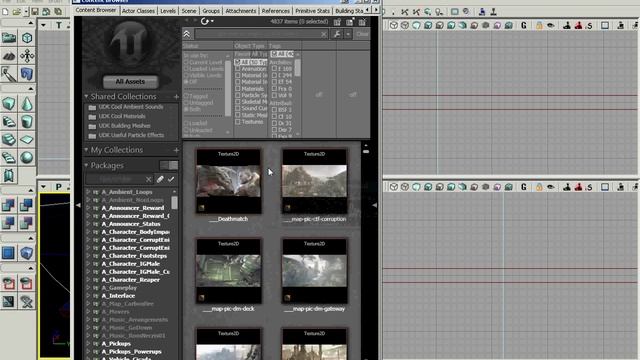Add a new My Collections entry with plus

tap(176, 150)
